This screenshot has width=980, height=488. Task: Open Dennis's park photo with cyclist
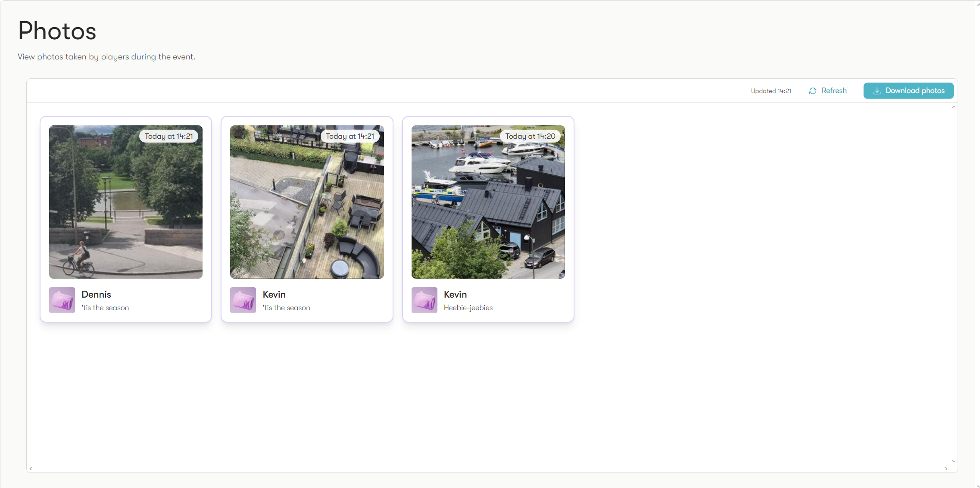coord(125,202)
